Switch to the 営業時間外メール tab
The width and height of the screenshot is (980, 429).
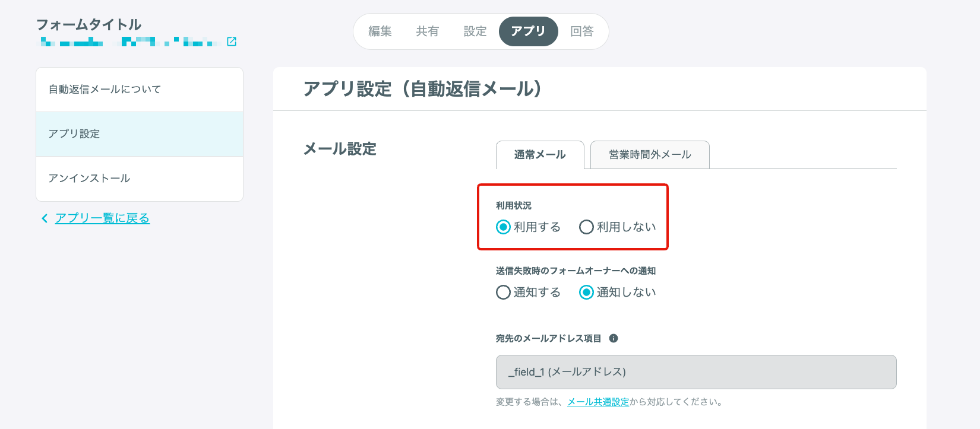pos(650,155)
